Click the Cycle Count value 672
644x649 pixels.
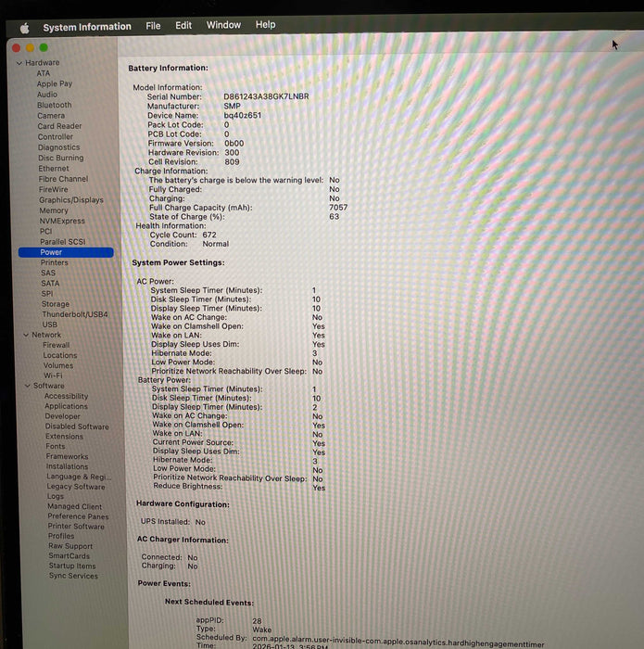click(209, 235)
